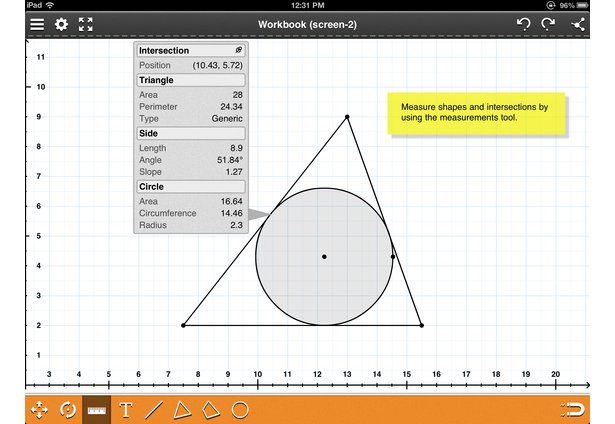Select the Measurements ruler tool
The width and height of the screenshot is (615, 424).
(x=96, y=410)
